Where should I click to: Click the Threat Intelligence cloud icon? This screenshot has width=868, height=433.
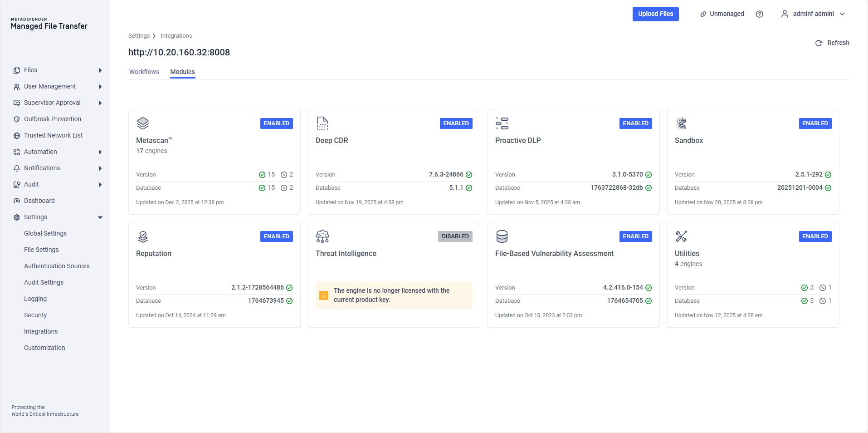(322, 236)
